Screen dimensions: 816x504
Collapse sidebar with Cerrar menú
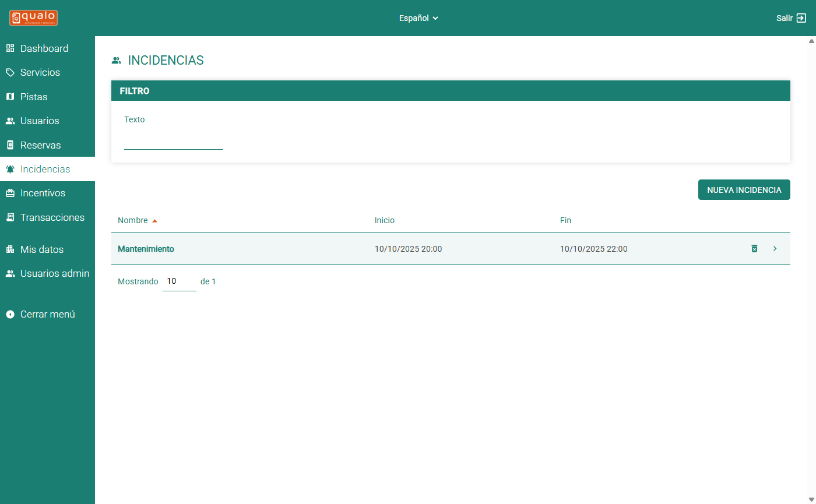point(47,314)
